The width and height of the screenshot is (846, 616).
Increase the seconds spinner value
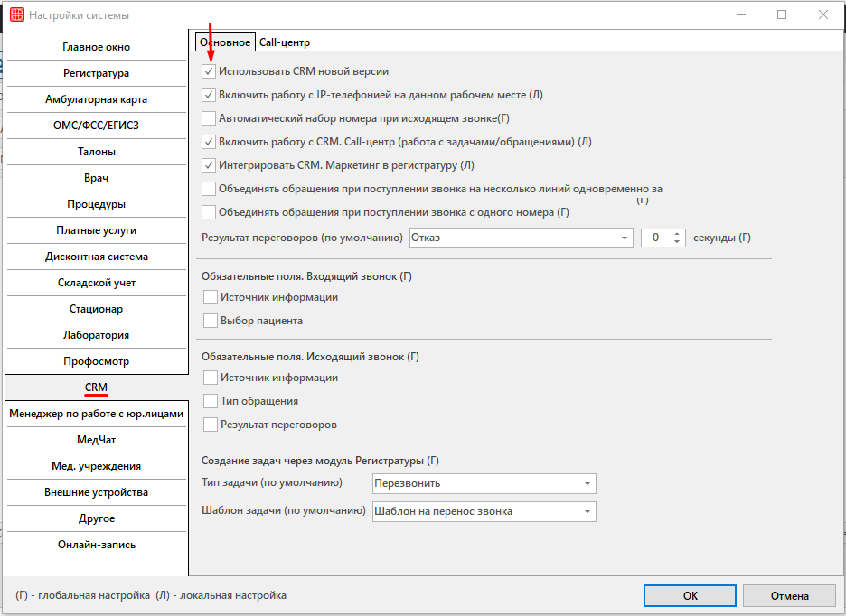tap(677, 234)
